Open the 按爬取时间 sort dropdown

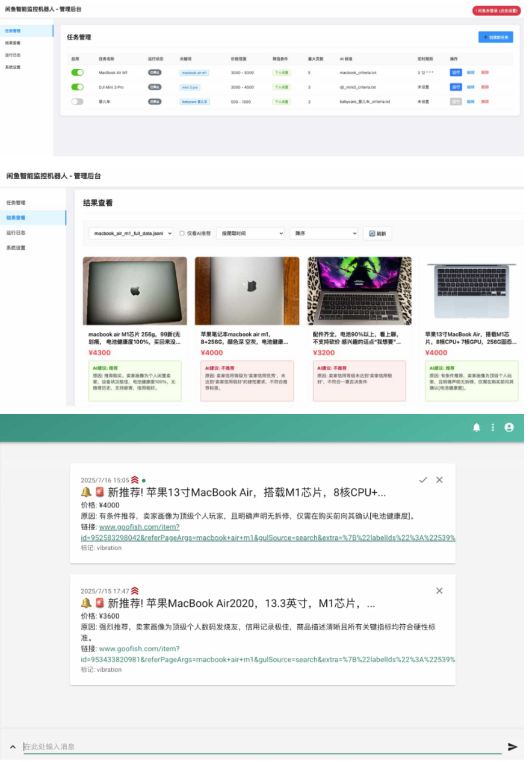pos(250,233)
